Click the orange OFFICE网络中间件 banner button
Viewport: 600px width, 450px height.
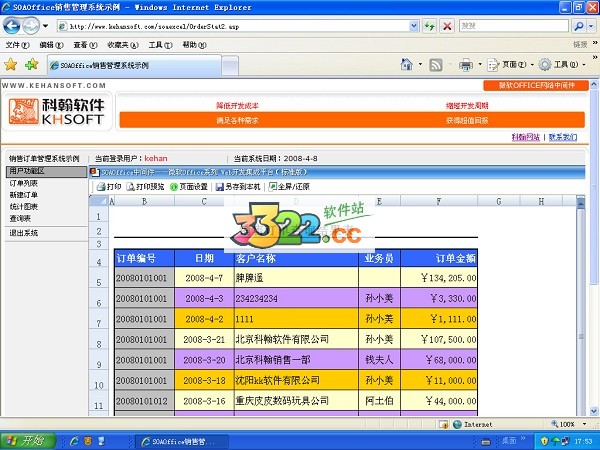tap(536, 85)
